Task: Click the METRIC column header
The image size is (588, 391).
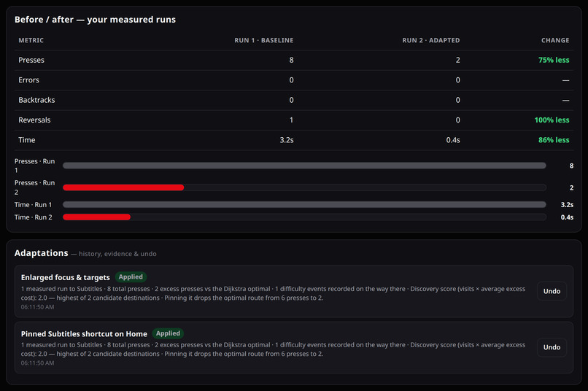Action: [31, 40]
